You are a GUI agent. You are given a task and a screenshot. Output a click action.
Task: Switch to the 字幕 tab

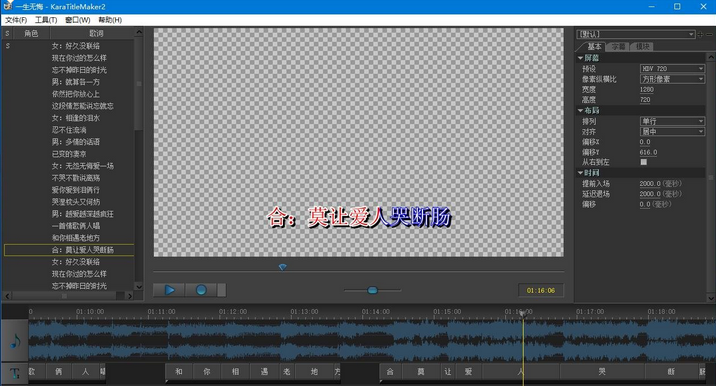point(618,47)
